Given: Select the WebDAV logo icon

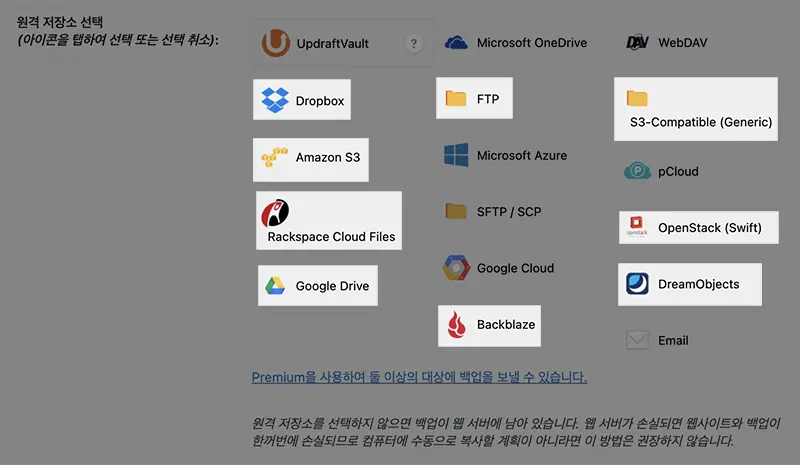Looking at the screenshot, I should [637, 42].
